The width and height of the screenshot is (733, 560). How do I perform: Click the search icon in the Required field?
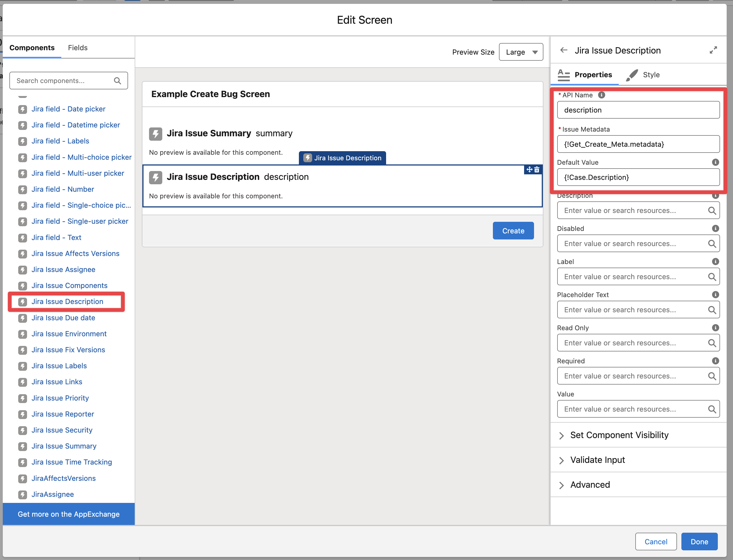click(712, 376)
